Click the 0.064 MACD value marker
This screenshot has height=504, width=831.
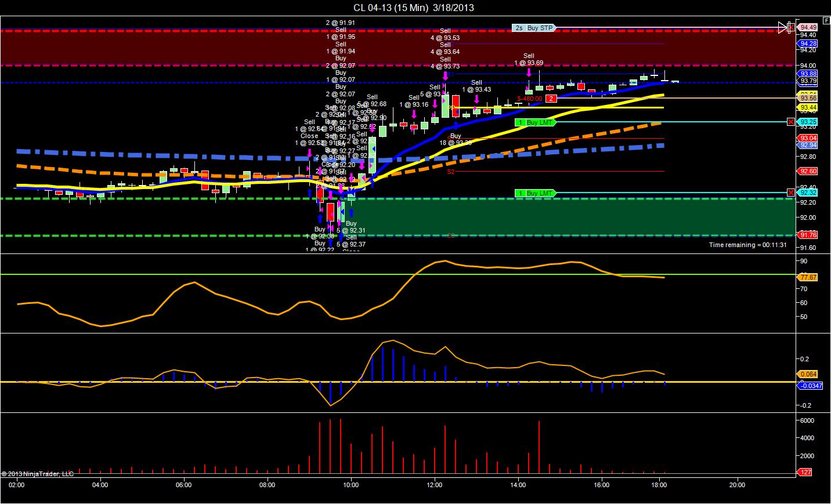pos(808,374)
